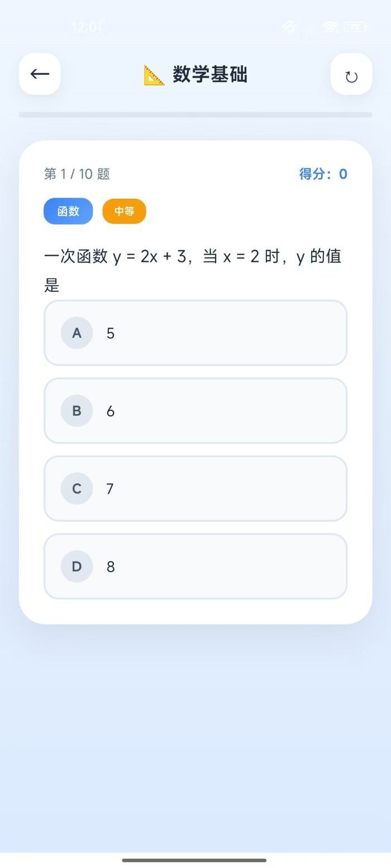
Task: Tap the circle D icon beside option 8
Action: point(77,566)
